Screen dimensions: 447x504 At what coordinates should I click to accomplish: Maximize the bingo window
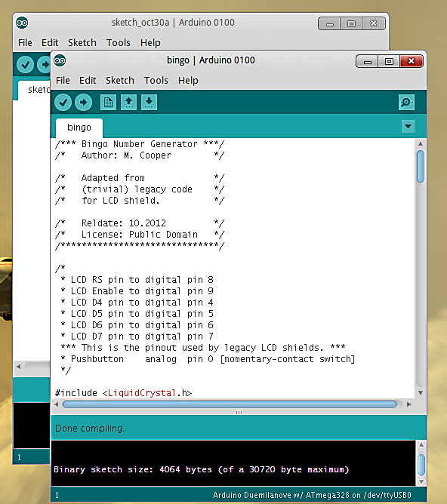tap(389, 61)
